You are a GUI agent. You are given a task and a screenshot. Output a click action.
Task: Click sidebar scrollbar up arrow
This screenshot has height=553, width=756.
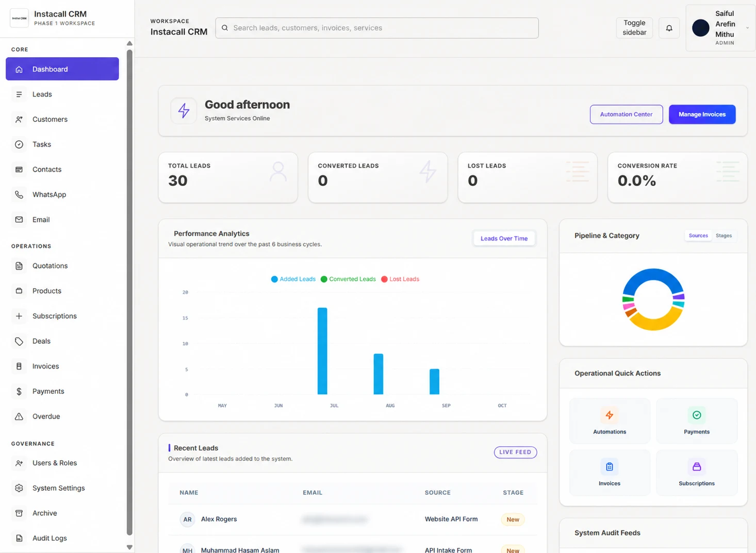[129, 43]
